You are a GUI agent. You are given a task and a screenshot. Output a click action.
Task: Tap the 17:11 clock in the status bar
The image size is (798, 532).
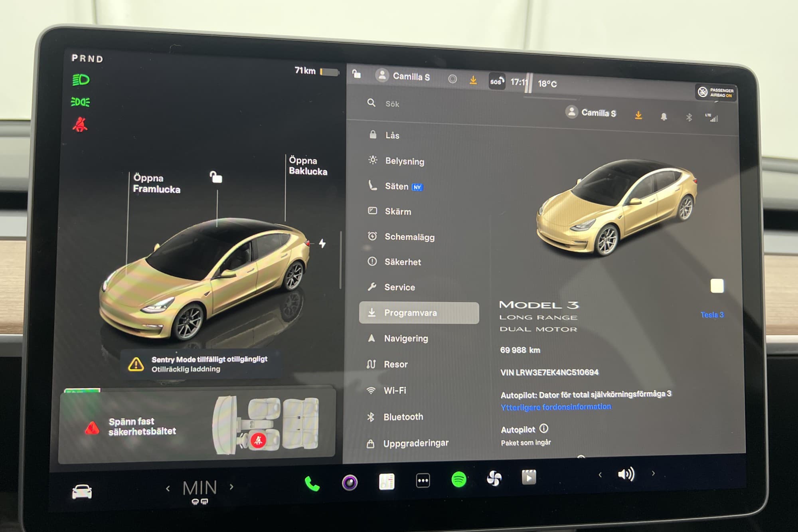pos(519,82)
